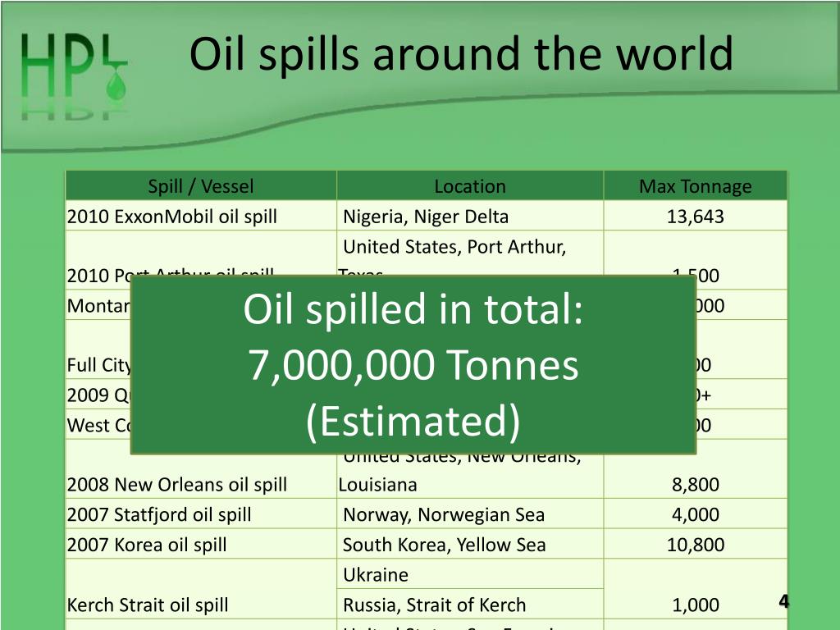The height and width of the screenshot is (630, 840).
Task: Select the '2010 ExxonMobil oil spill' cell
Action: pos(201,216)
